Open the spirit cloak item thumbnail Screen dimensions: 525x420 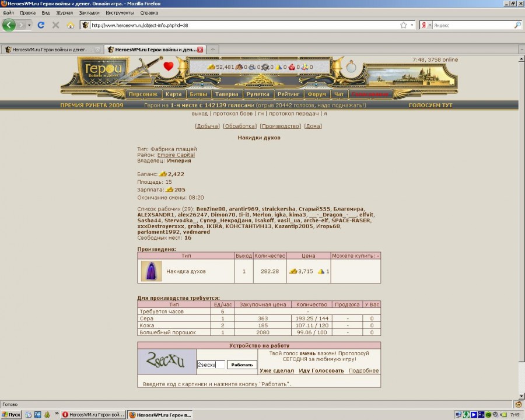click(151, 271)
